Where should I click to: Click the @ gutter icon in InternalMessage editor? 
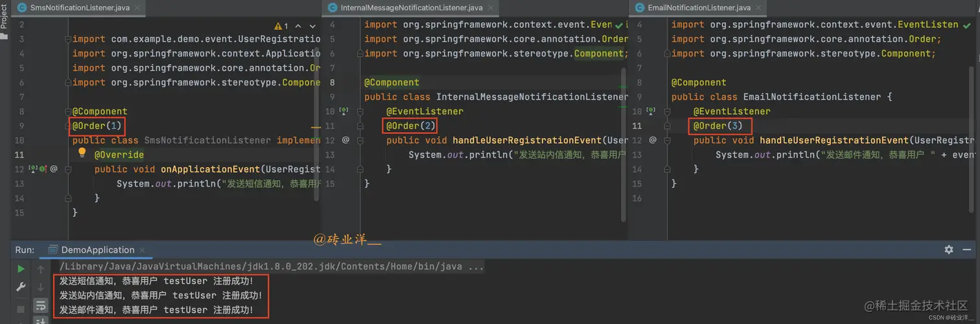pos(345,140)
